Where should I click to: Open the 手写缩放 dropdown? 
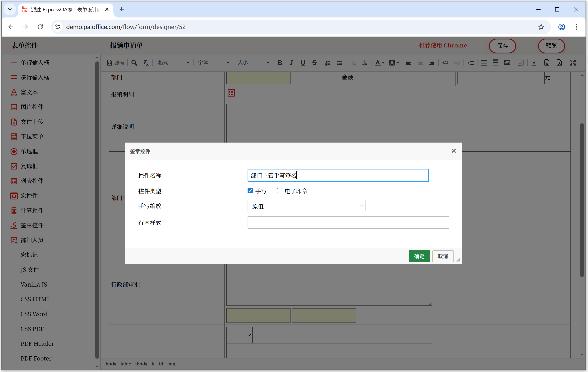point(306,206)
